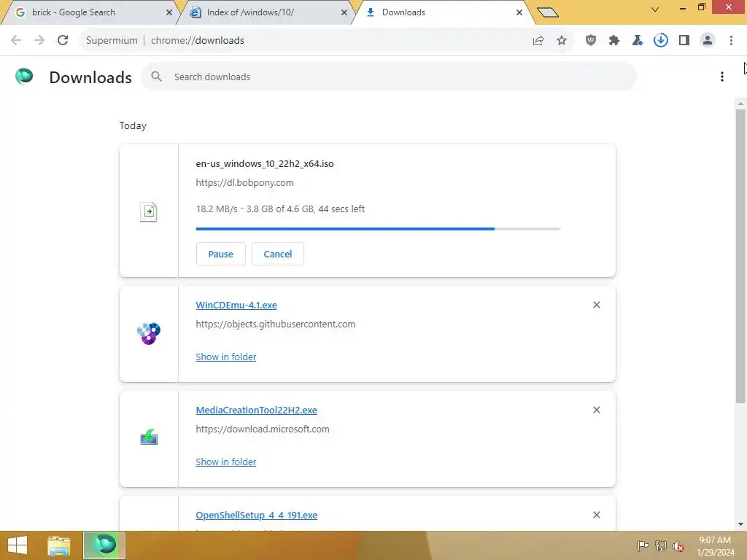Click the browser back arrow
747x560 pixels.
(16, 41)
